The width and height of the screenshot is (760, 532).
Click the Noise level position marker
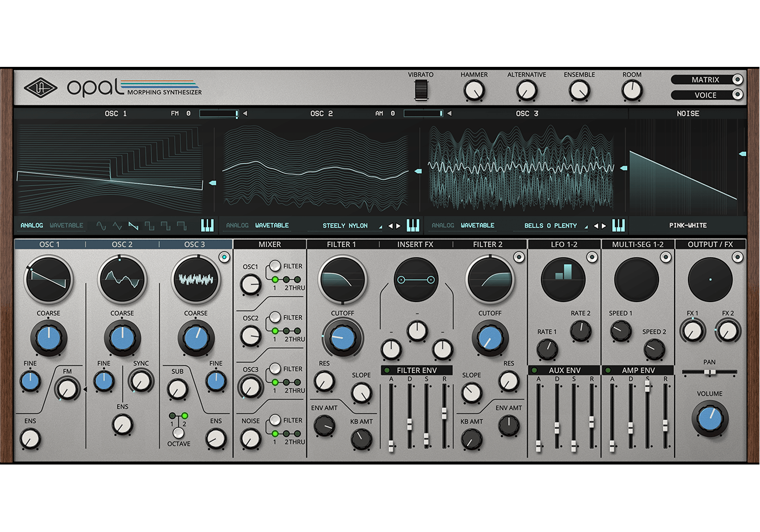743,154
